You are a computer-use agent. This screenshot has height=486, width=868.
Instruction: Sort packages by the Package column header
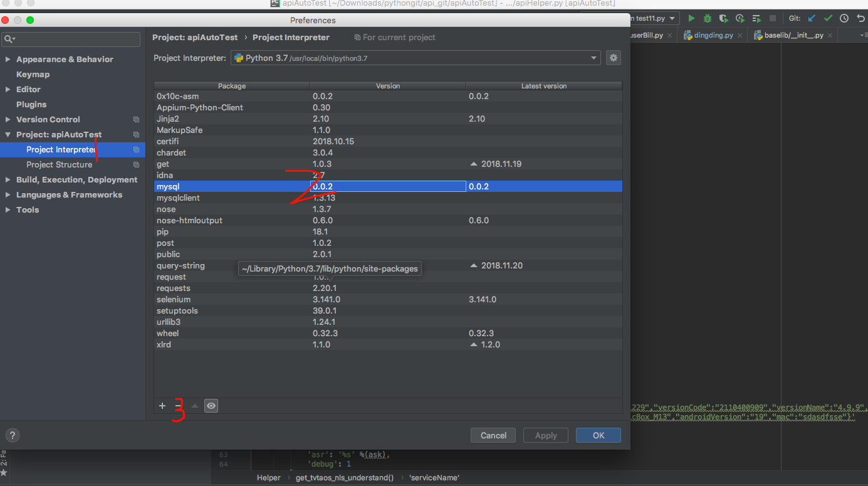[x=232, y=86]
